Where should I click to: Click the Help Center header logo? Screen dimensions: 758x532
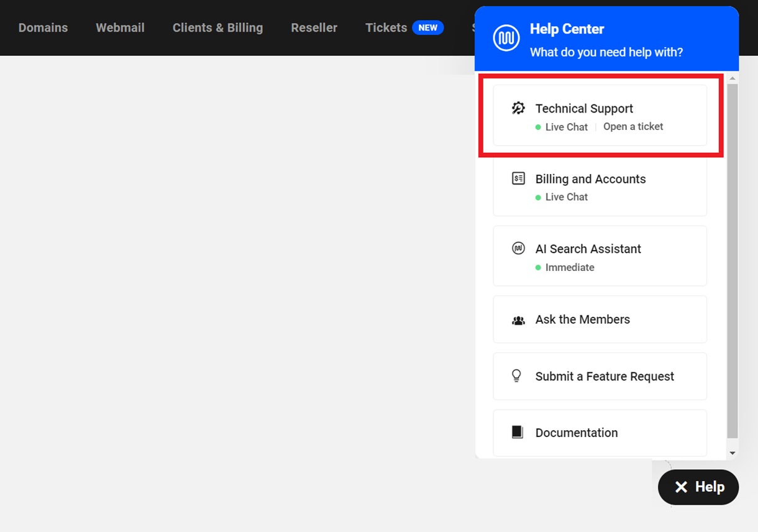pos(506,37)
